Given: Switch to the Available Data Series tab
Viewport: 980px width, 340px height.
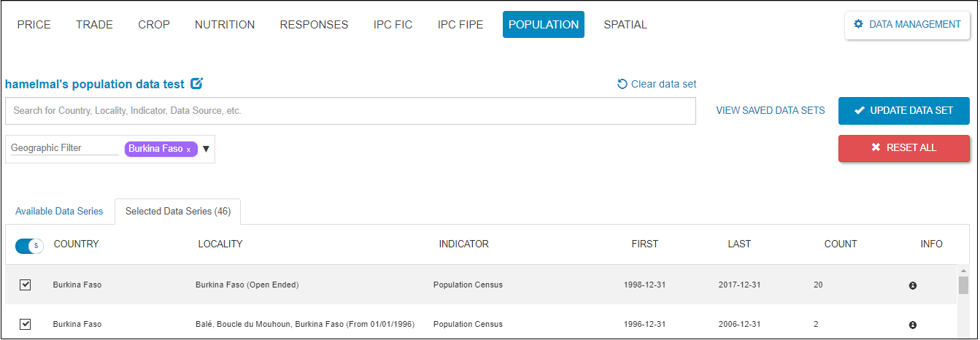Looking at the screenshot, I should coord(59,212).
